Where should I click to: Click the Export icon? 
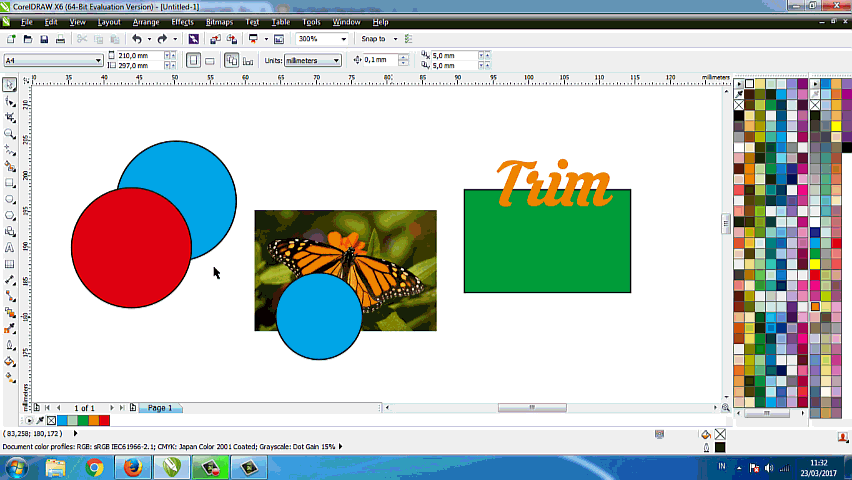(x=232, y=39)
